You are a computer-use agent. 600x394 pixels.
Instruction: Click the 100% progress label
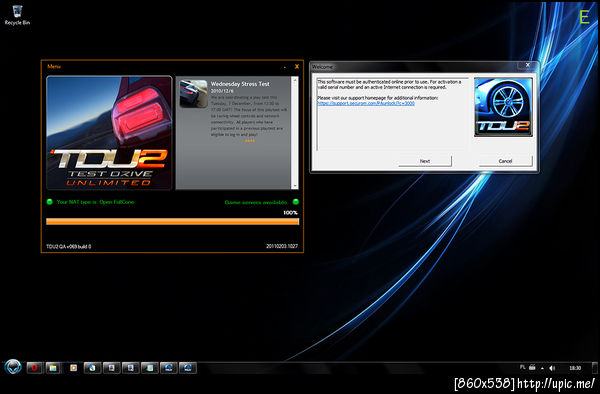pos(290,213)
